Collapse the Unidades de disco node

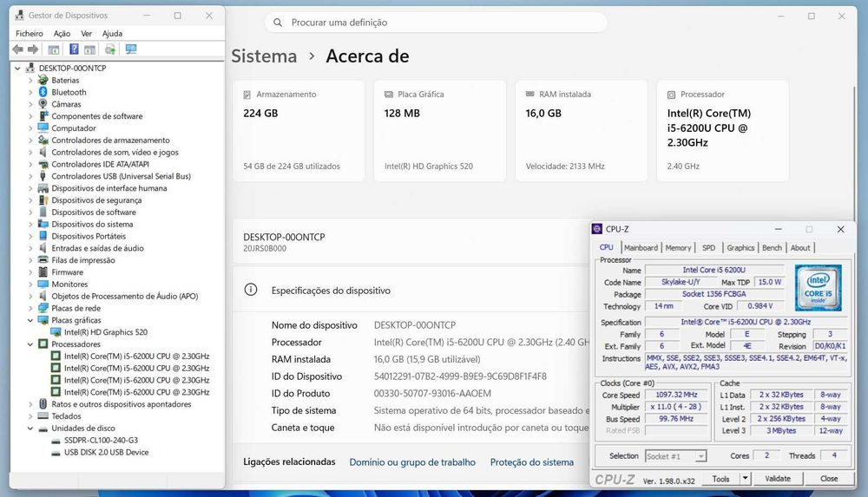click(30, 428)
